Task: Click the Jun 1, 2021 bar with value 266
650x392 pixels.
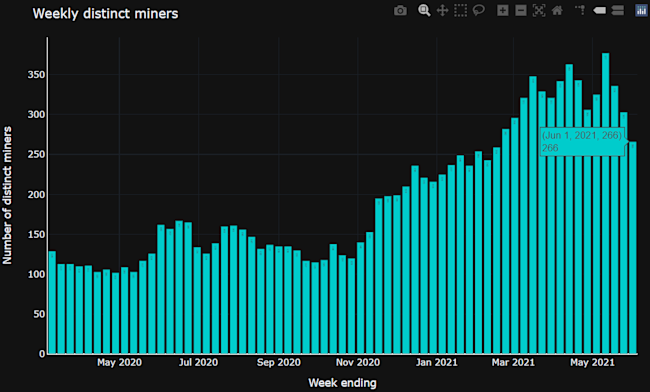Action: pyautogui.click(x=633, y=248)
